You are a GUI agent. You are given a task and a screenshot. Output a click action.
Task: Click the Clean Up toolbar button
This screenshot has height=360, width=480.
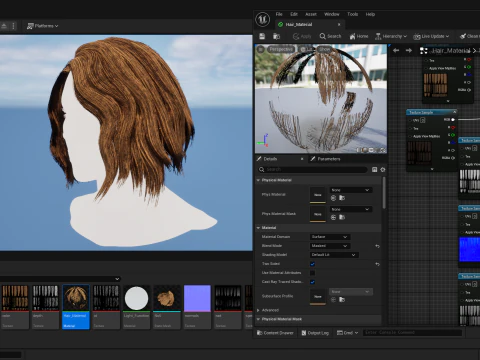[x=469, y=36]
